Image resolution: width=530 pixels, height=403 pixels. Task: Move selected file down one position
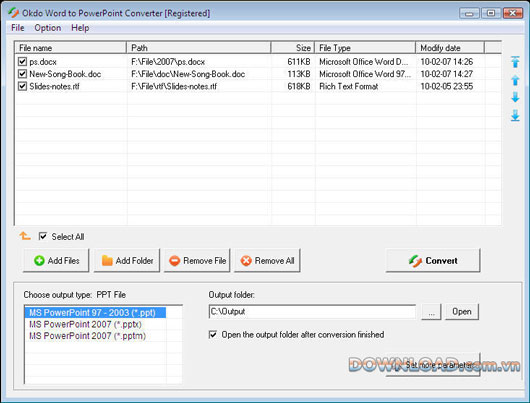pyautogui.click(x=515, y=97)
